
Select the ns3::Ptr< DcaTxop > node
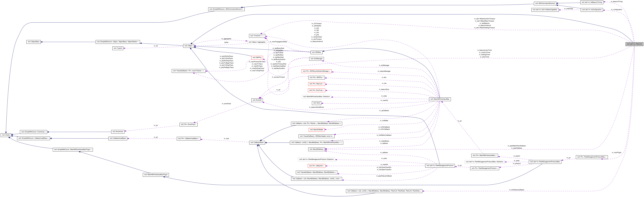[316, 90]
